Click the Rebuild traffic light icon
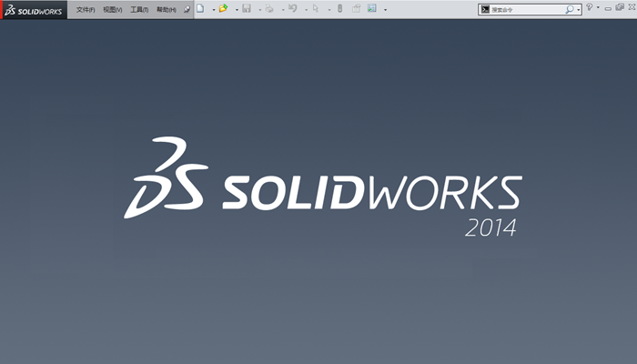Viewport: 637px width, 364px height. (x=340, y=8)
